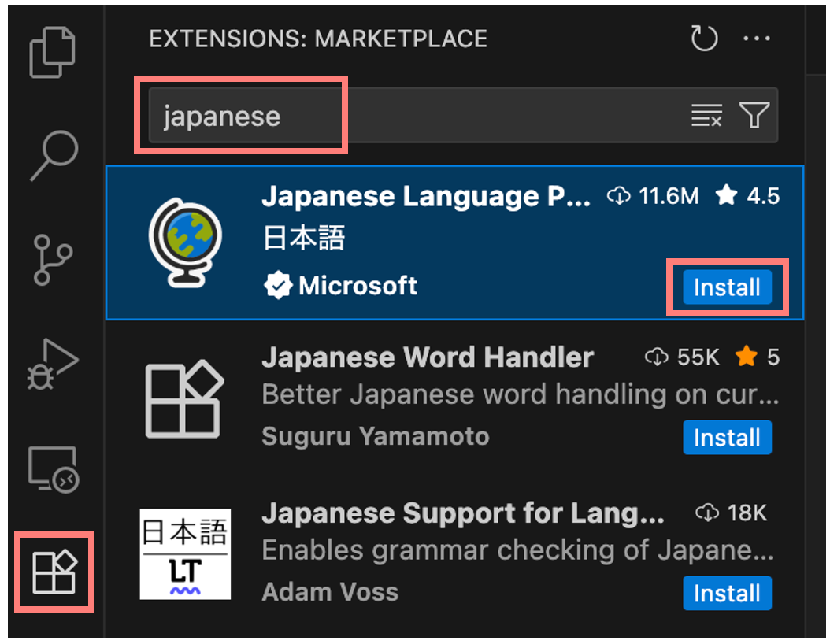Open the Remote Explorer view
Image resolution: width=830 pixels, height=644 pixels.
52,468
